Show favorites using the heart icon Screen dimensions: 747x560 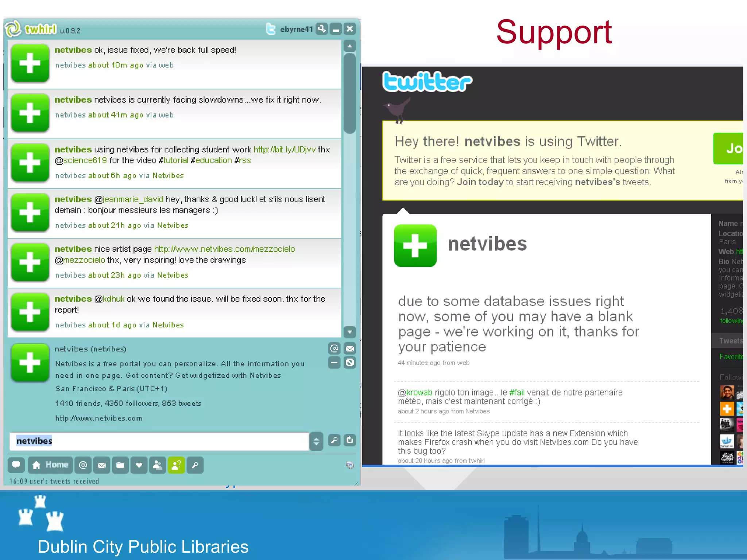139,465
